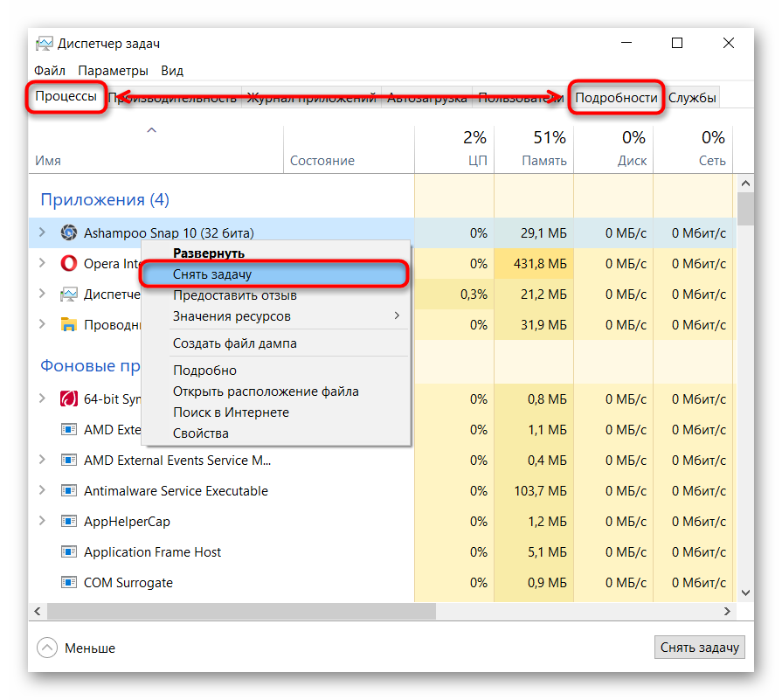The image size is (782, 700).
Task: Expand the Ashampoo Snap 10 process group
Action: (x=42, y=232)
